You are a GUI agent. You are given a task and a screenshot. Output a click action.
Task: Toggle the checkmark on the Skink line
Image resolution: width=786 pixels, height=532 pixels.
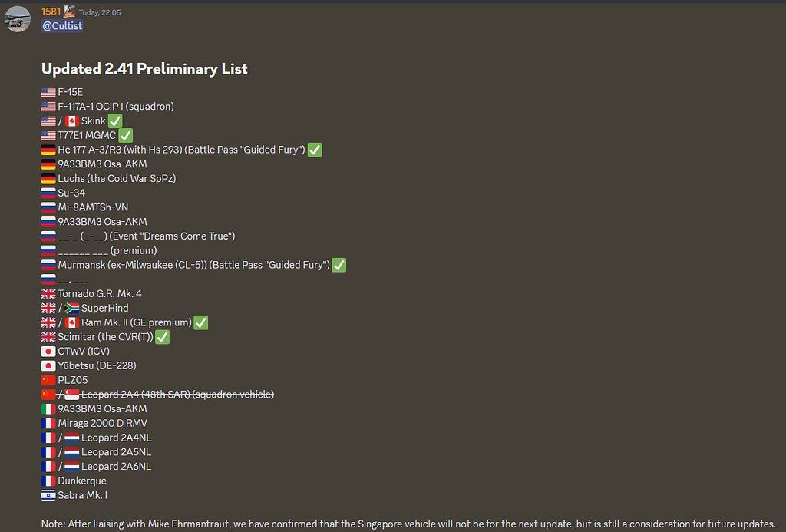(114, 121)
